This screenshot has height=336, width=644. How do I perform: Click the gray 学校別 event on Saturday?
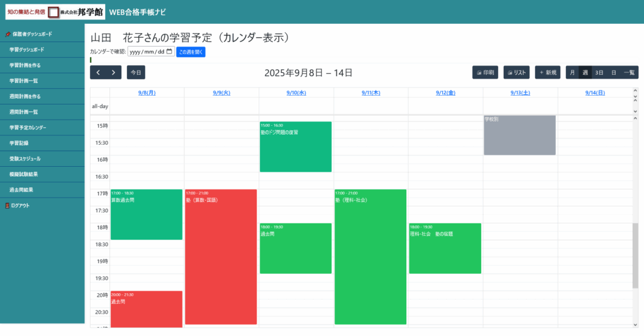(519, 135)
